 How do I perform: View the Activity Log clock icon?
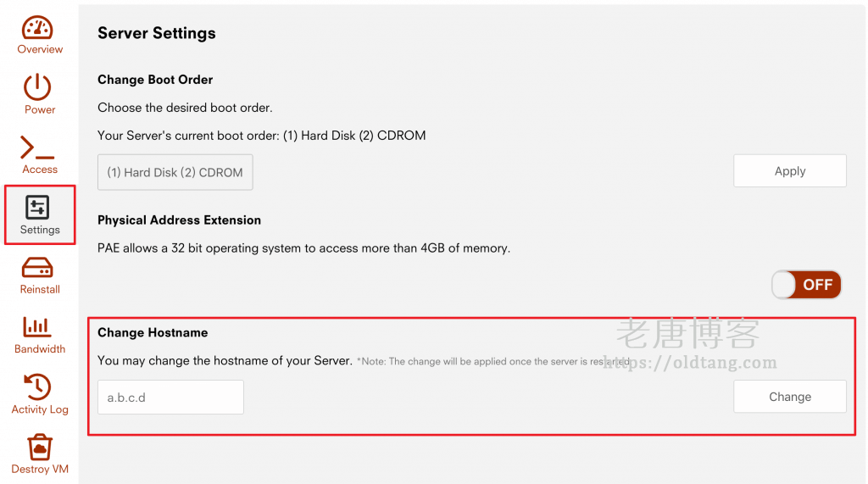click(38, 387)
